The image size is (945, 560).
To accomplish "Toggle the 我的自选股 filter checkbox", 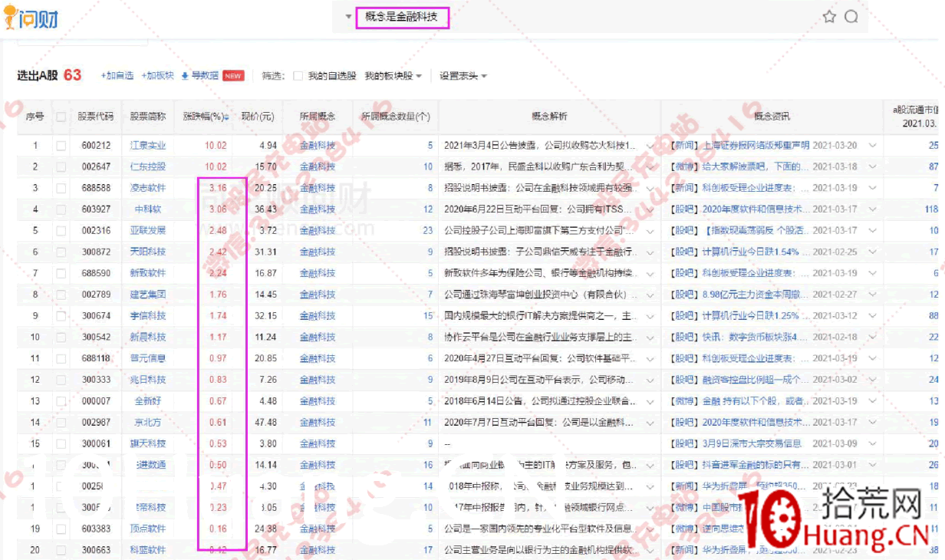I will pos(298,76).
